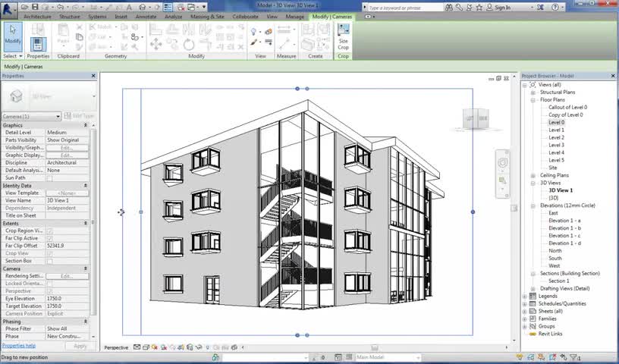
Task: Click the Sign In link
Action: pos(502,7)
